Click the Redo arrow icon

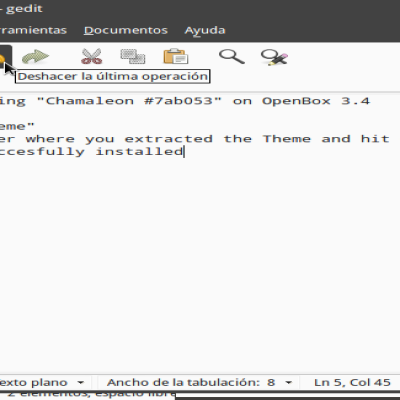[35, 57]
